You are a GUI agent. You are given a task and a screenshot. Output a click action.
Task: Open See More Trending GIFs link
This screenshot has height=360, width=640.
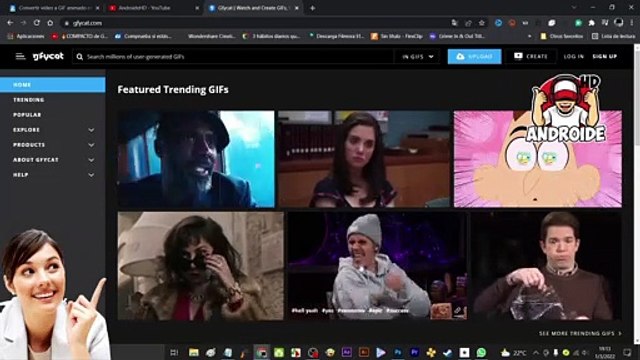[580, 333]
